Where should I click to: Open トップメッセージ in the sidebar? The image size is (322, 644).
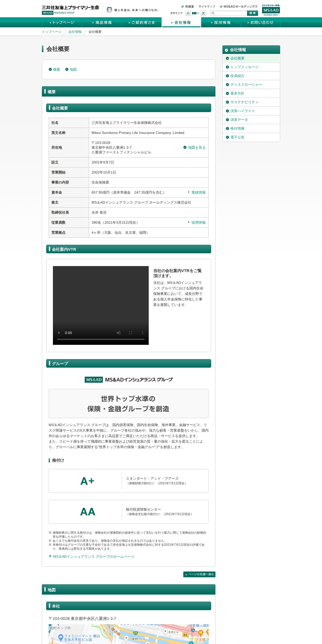pyautogui.click(x=251, y=67)
